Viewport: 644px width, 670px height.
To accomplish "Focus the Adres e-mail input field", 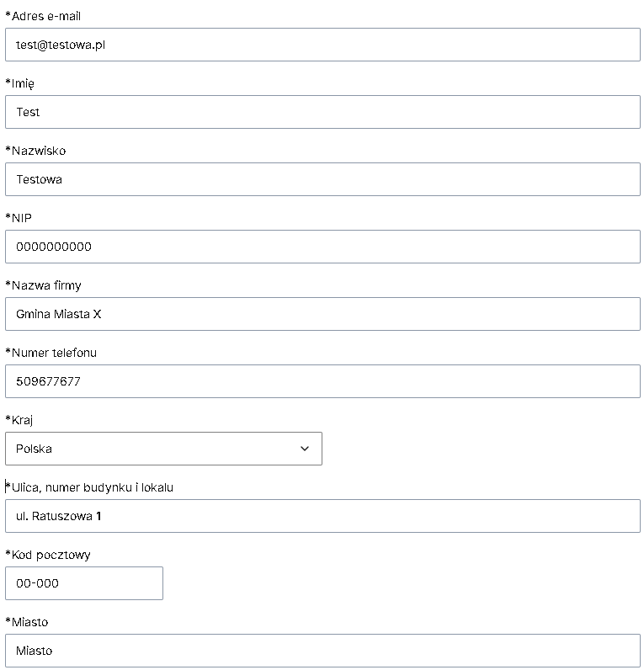I will pyautogui.click(x=322, y=45).
